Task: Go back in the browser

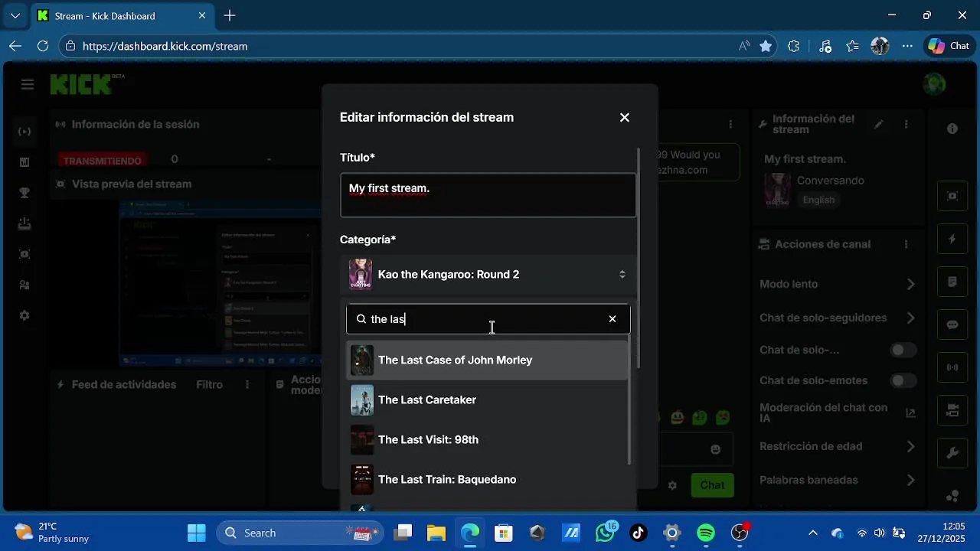Action: pyautogui.click(x=15, y=46)
